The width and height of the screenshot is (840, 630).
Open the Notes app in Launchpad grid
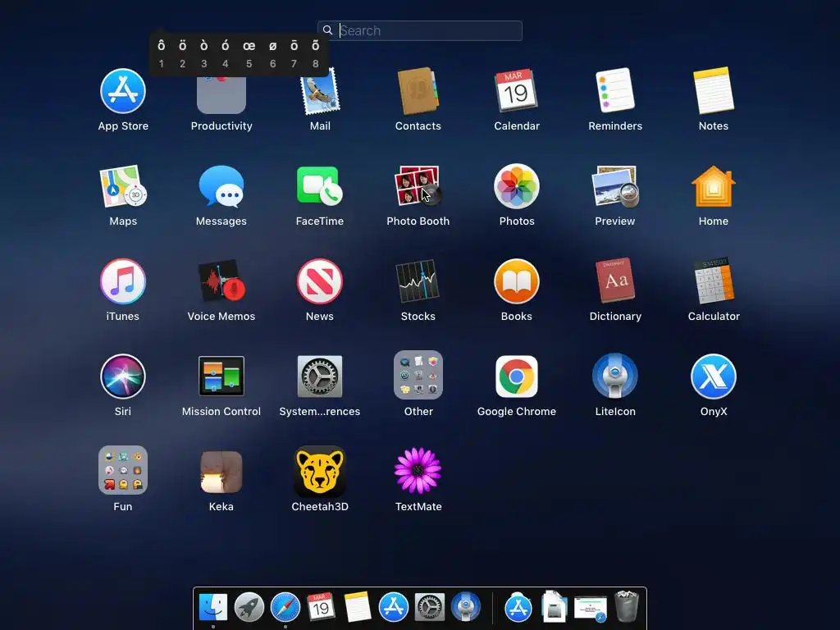pos(714,91)
